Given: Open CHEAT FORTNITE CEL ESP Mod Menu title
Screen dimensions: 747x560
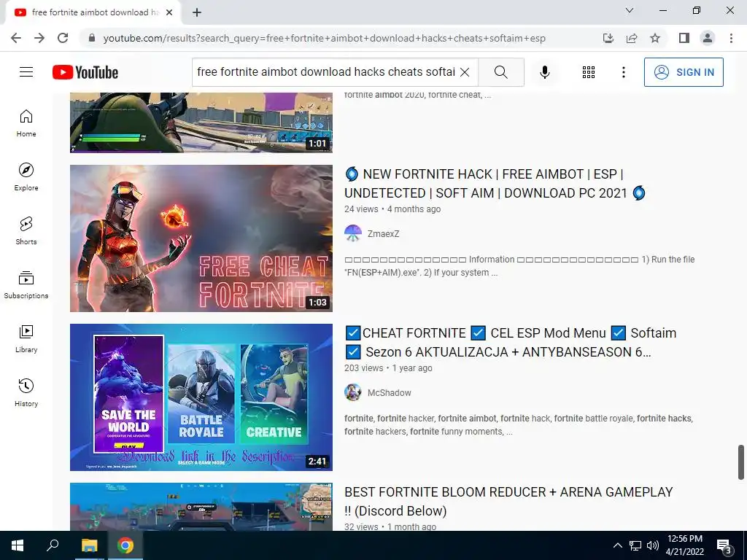Looking at the screenshot, I should [510, 343].
